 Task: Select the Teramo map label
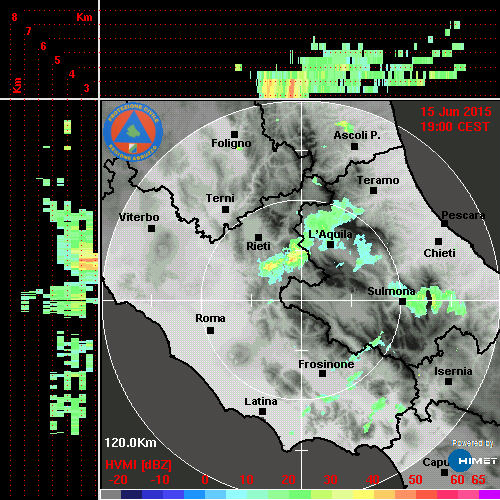point(378,180)
